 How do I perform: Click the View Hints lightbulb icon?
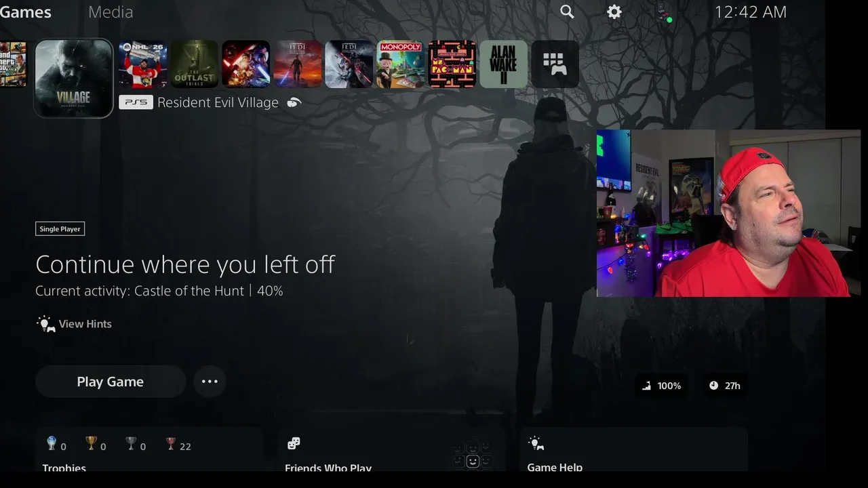(45, 324)
